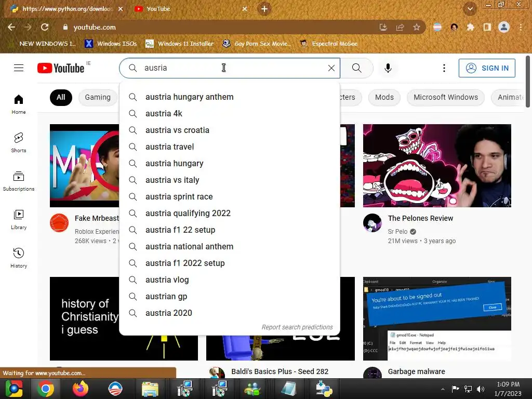Click the volume speaker tray icon
Screen dimensions: 532x399
click(x=481, y=389)
